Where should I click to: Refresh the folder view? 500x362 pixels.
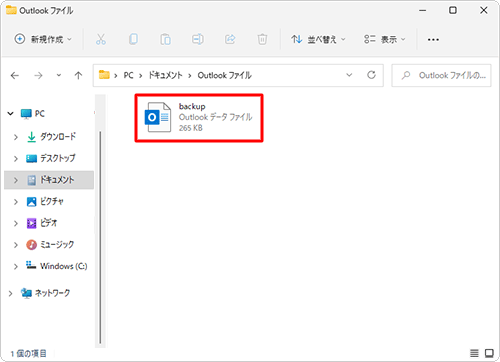point(371,75)
